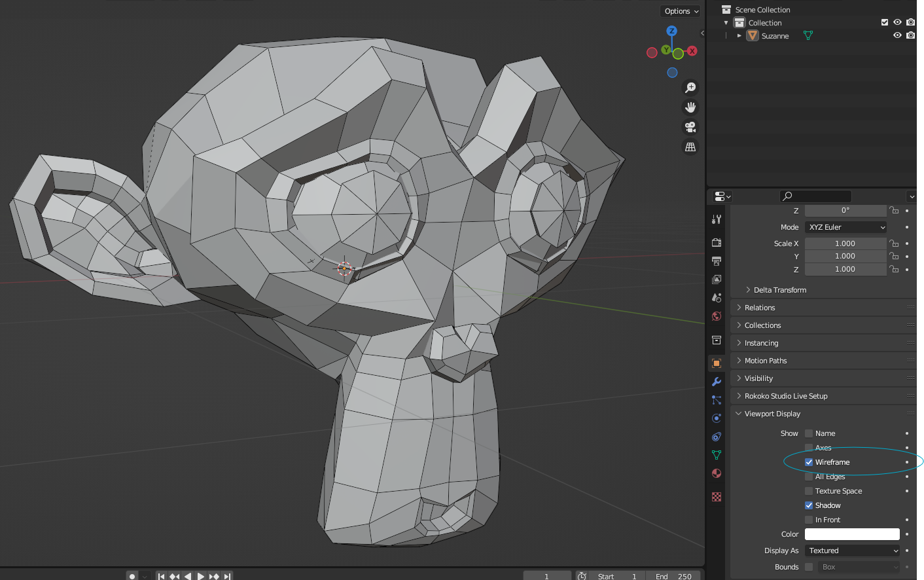
Task: Open the Display As dropdown
Action: [x=852, y=551]
